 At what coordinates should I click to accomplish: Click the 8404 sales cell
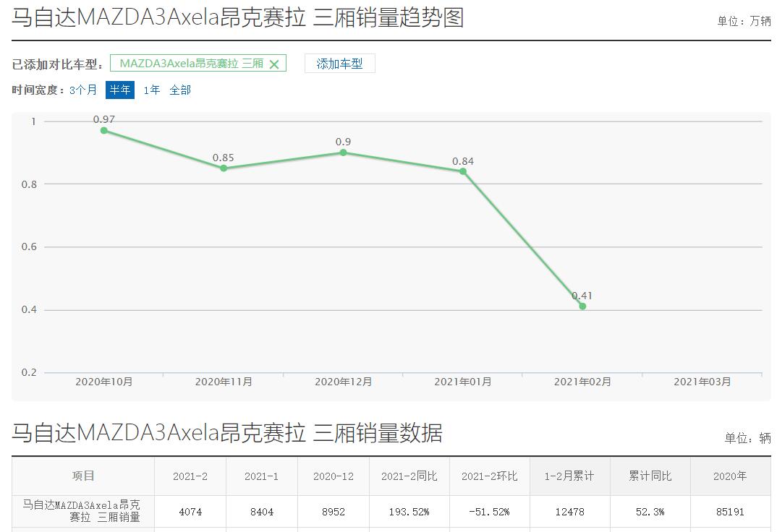(x=262, y=512)
